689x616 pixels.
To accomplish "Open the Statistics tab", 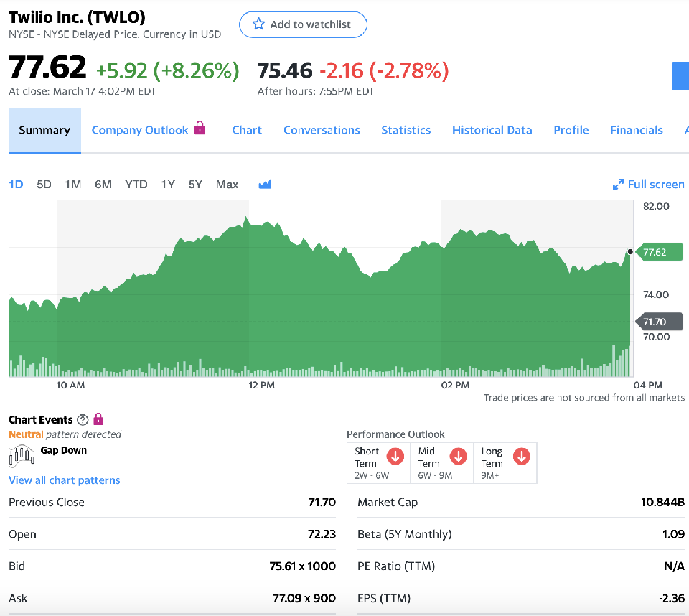I will 406,130.
